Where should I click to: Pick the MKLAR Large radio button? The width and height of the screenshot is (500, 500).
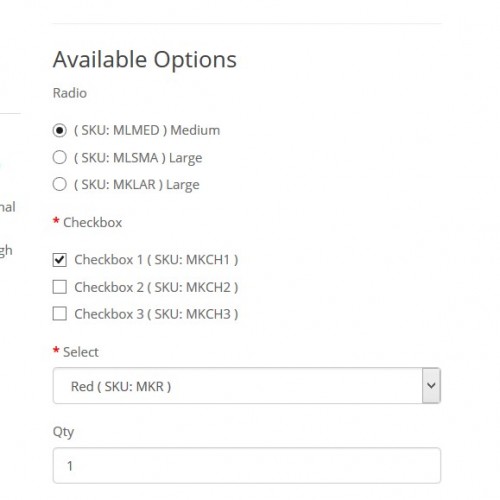pos(60,184)
